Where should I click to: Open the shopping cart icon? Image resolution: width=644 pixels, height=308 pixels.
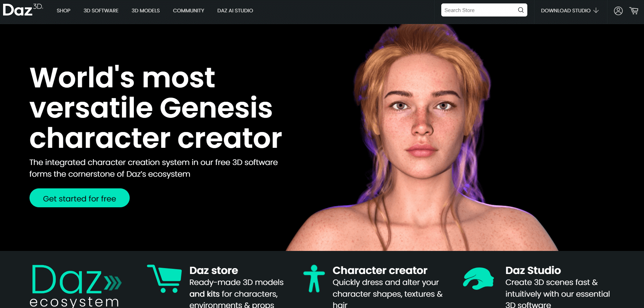point(634,11)
